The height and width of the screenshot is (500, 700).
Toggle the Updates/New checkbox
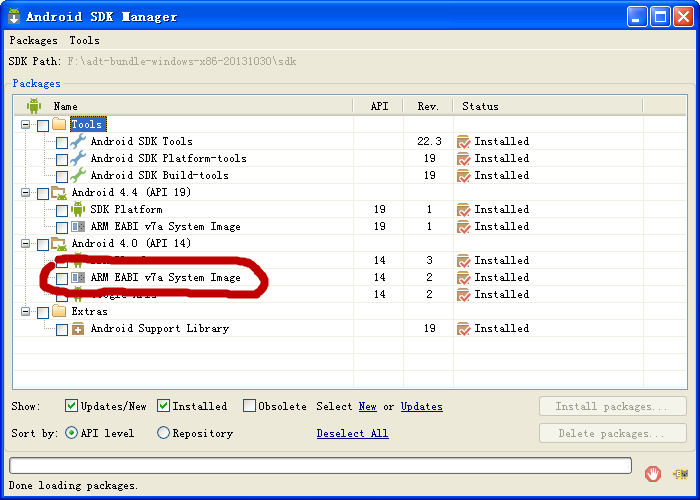pyautogui.click(x=72, y=406)
